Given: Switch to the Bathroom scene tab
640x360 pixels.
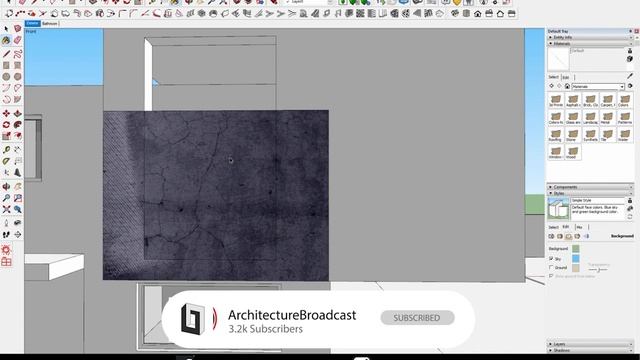Looking at the screenshot, I should (50, 24).
